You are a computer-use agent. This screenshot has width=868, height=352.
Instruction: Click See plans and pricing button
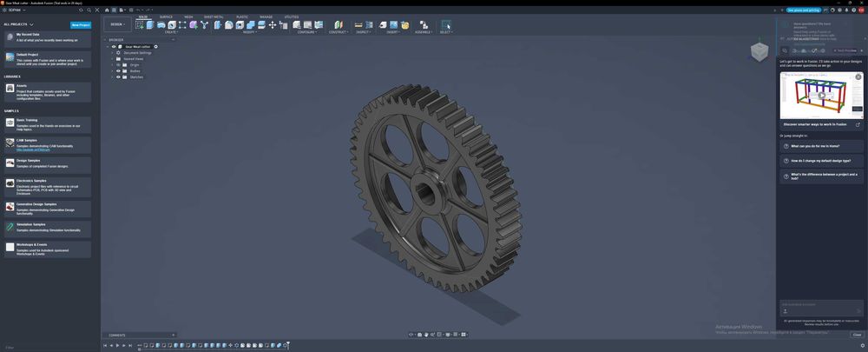(x=803, y=10)
